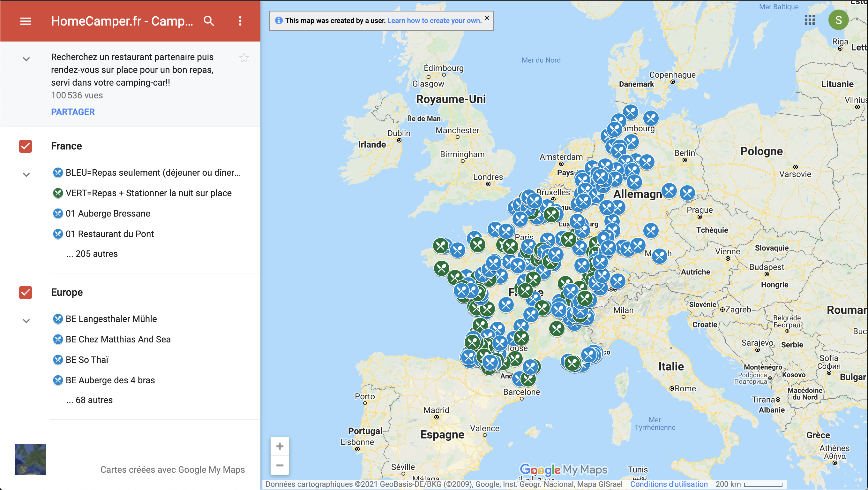Click the France layer title
The image size is (868, 490).
[66, 146]
